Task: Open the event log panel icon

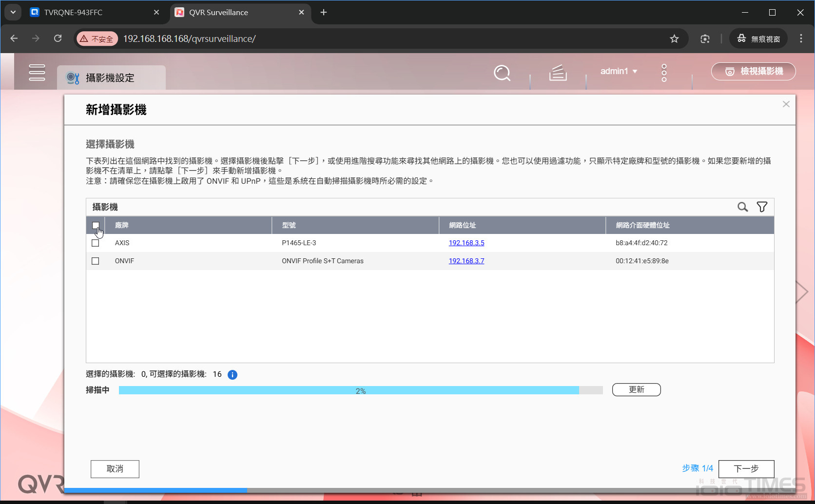Action: (x=558, y=73)
